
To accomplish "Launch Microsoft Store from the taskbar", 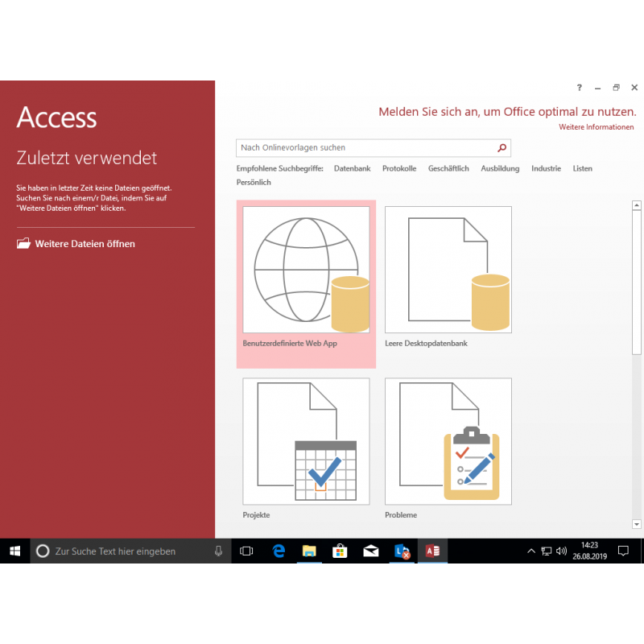I will (340, 551).
